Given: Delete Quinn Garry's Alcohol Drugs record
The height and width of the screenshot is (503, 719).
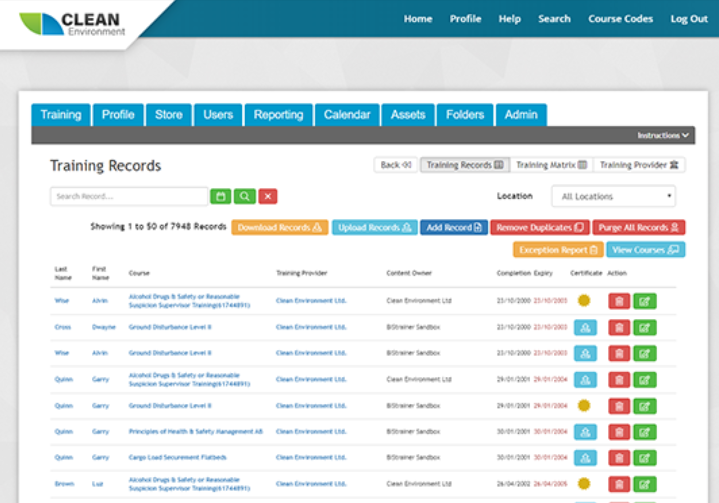Looking at the screenshot, I should (619, 380).
